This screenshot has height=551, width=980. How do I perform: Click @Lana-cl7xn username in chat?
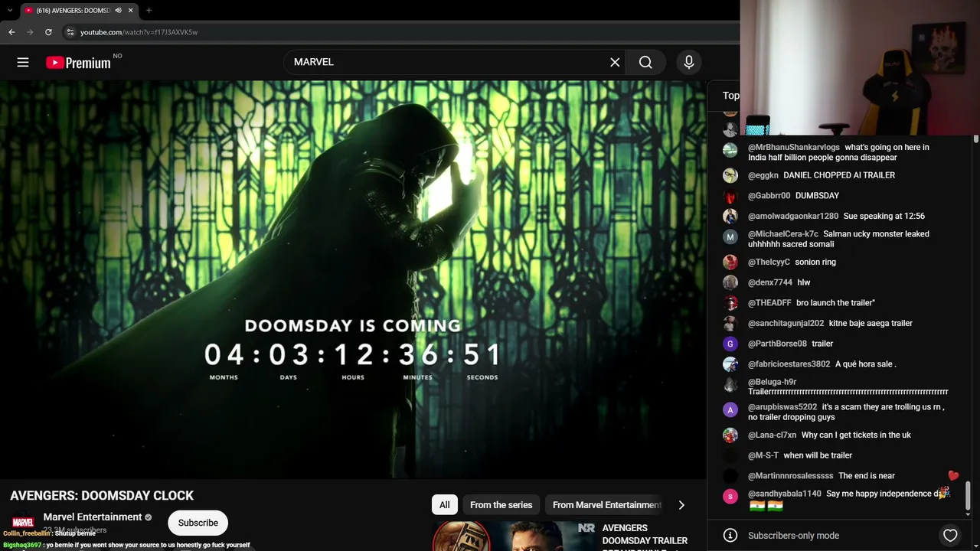pyautogui.click(x=773, y=435)
